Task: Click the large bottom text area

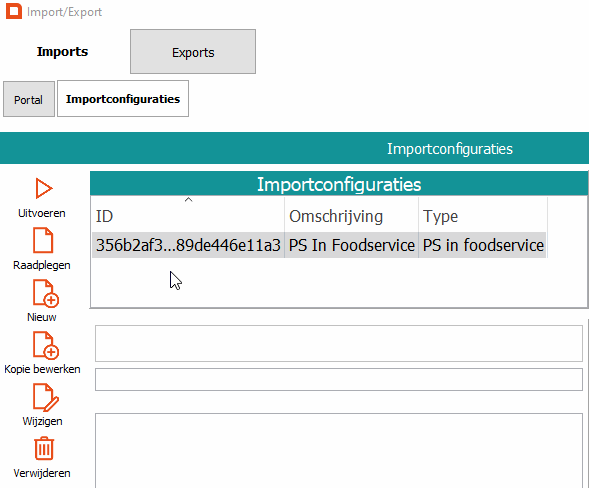Action: pyautogui.click(x=339, y=450)
